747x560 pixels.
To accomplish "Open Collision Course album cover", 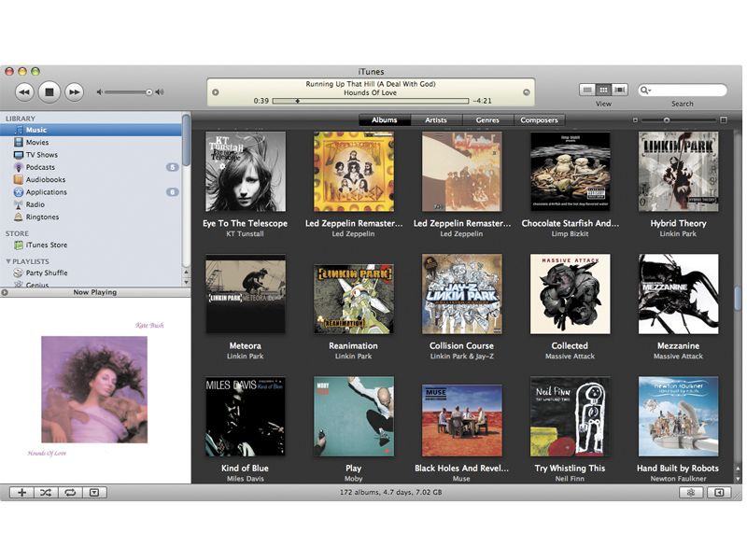I will (461, 294).
